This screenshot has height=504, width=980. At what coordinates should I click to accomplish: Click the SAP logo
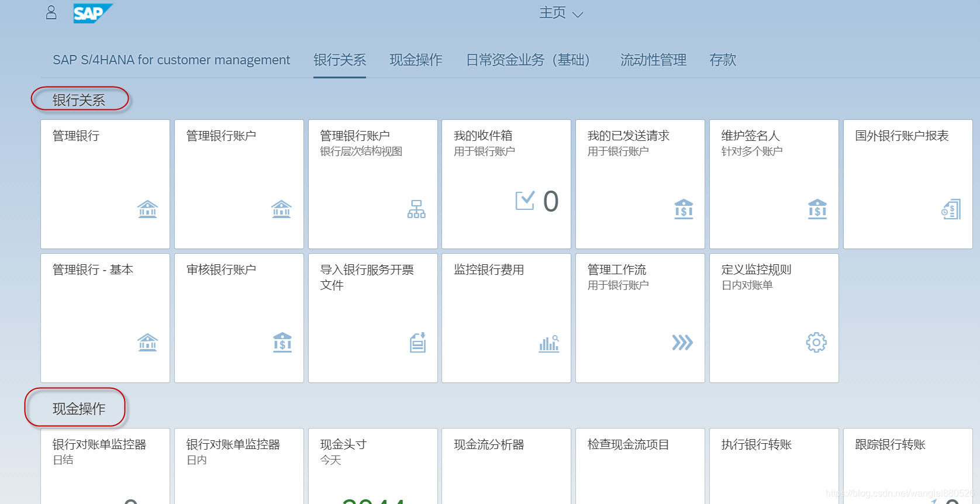pyautogui.click(x=92, y=13)
